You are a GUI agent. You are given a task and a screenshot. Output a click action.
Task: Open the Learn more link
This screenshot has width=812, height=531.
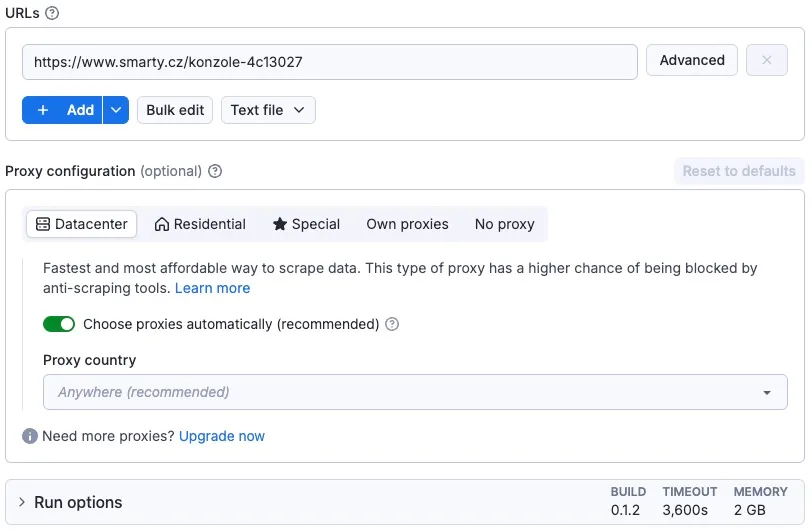[x=212, y=288]
